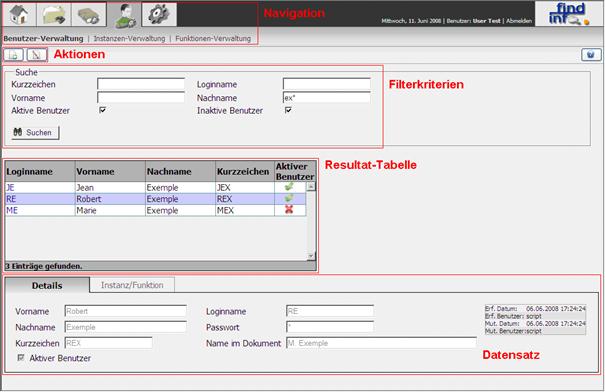Sort by the Aktiver Benutzer column header
Viewport: 605px width, 392px height.
coord(295,171)
